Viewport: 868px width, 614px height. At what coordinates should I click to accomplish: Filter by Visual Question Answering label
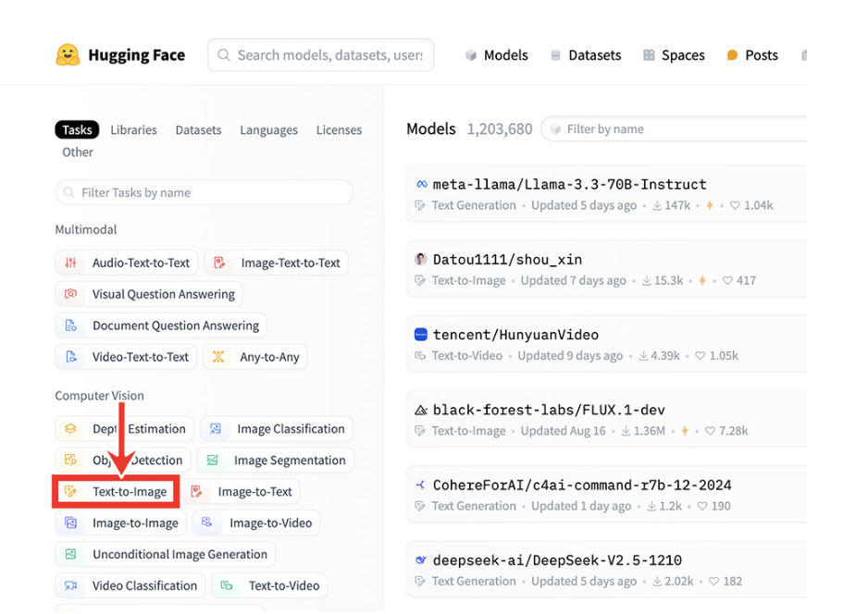pyautogui.click(x=163, y=294)
